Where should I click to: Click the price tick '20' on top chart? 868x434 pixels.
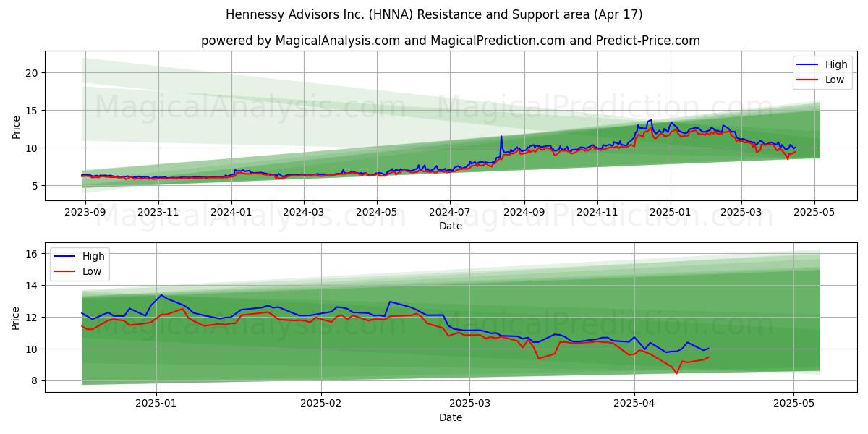[33, 72]
